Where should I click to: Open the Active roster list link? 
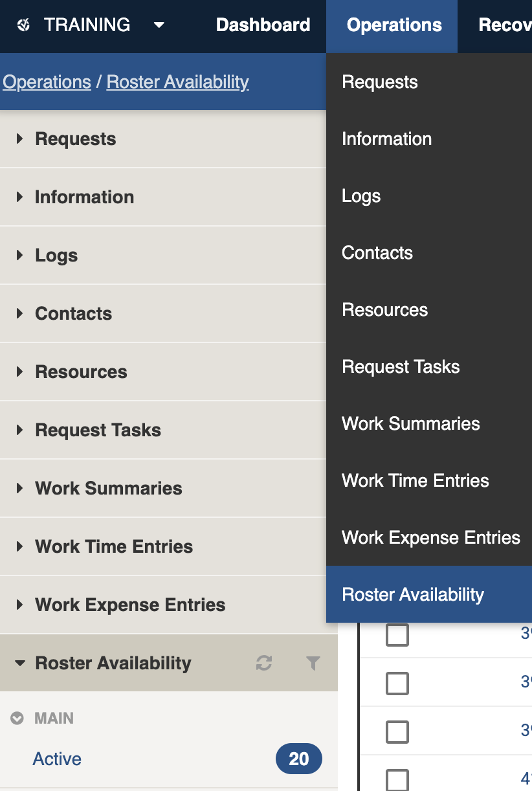(x=57, y=759)
